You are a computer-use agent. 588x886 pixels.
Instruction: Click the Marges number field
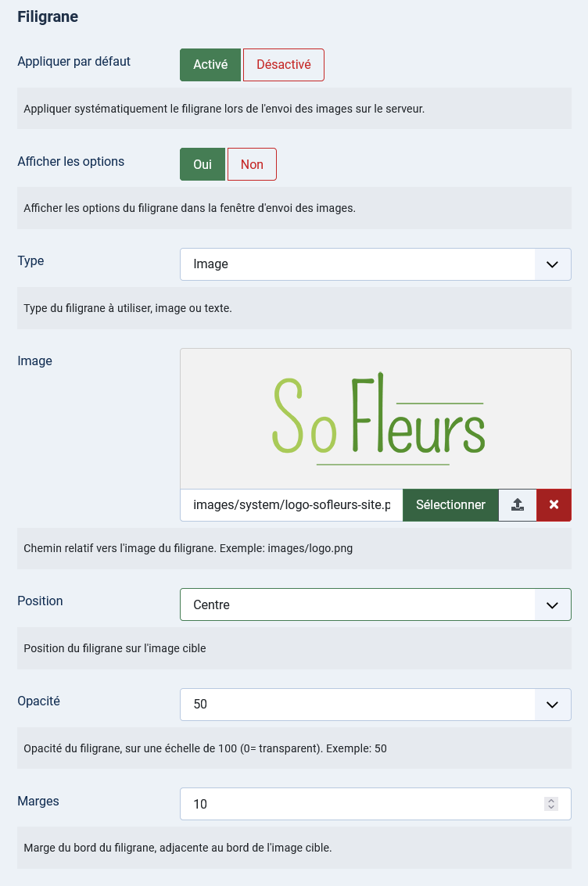[x=375, y=804]
